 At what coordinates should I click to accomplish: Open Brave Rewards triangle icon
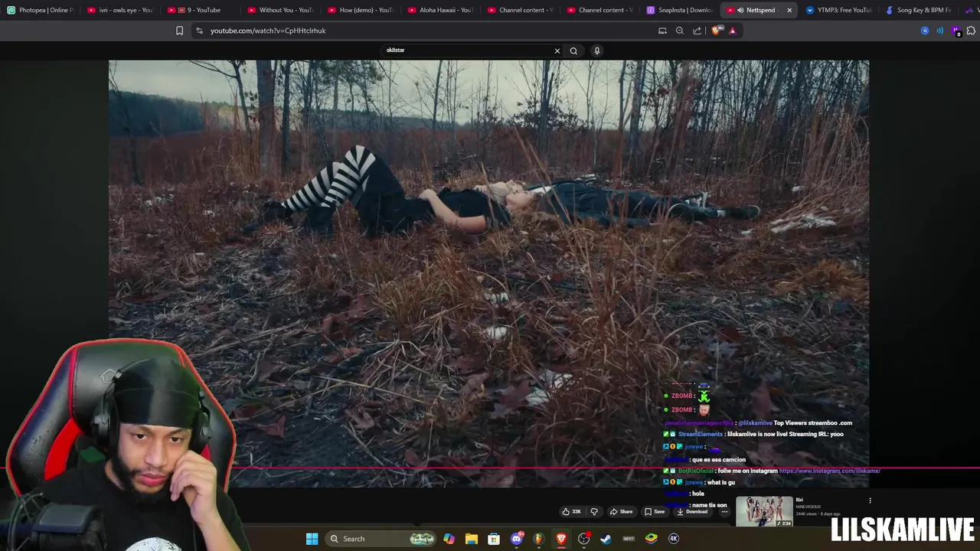point(733,31)
